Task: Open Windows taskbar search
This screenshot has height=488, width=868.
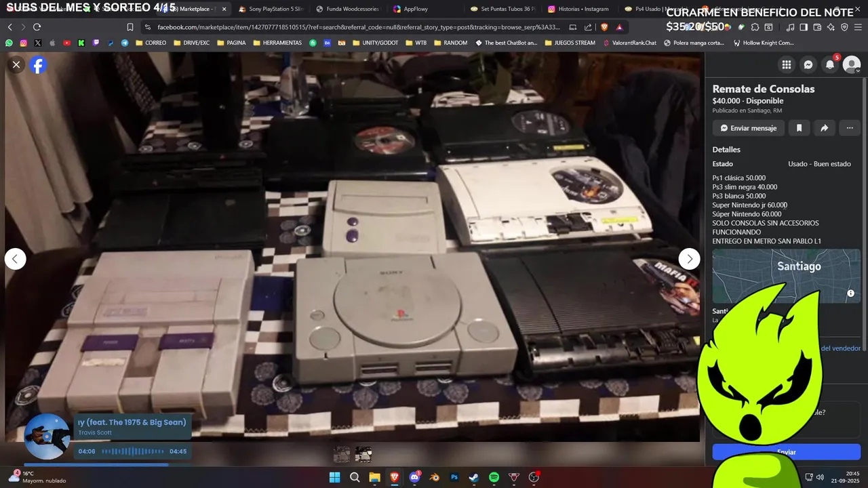Action: coord(355,477)
